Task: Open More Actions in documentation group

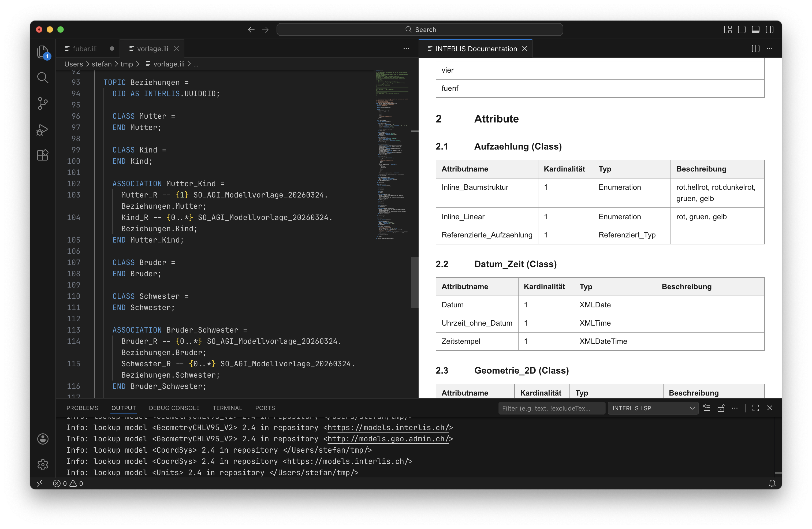Action: [770, 49]
